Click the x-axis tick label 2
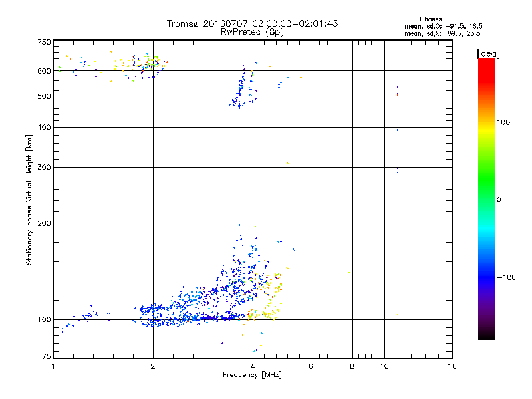This screenshot has width=532, height=399. [x=153, y=366]
